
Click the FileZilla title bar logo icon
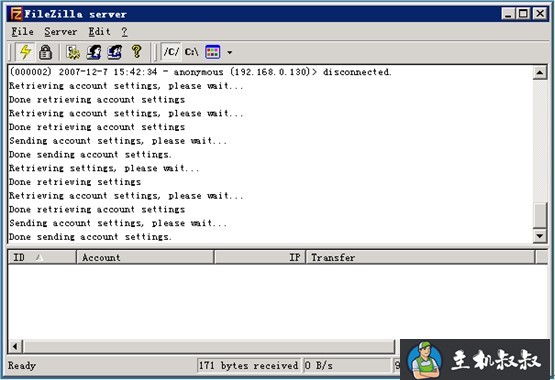pyautogui.click(x=16, y=14)
